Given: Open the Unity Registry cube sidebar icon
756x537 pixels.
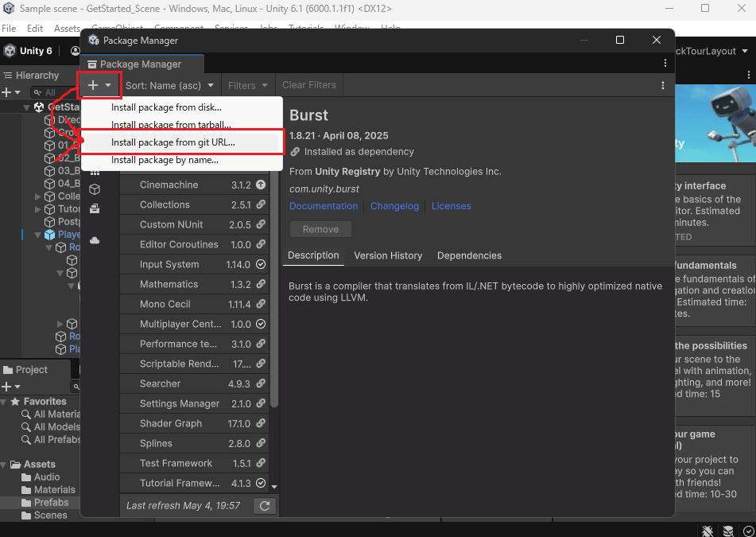Looking at the screenshot, I should click(95, 189).
